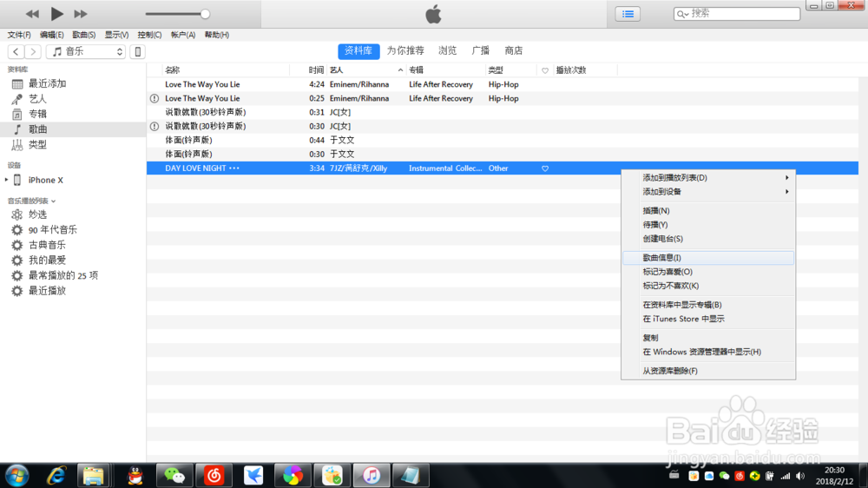This screenshot has height=488, width=868.
Task: Select the iPhone X device entry
Action: click(x=45, y=180)
